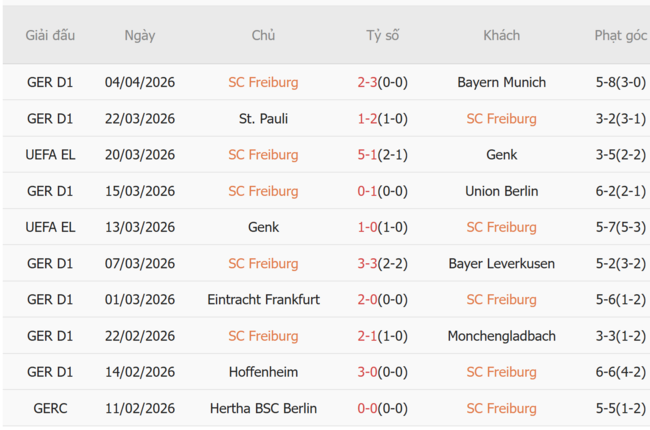Open the Bayer Leverkusen team link
The height and width of the screenshot is (430, 650).
pyautogui.click(x=501, y=263)
